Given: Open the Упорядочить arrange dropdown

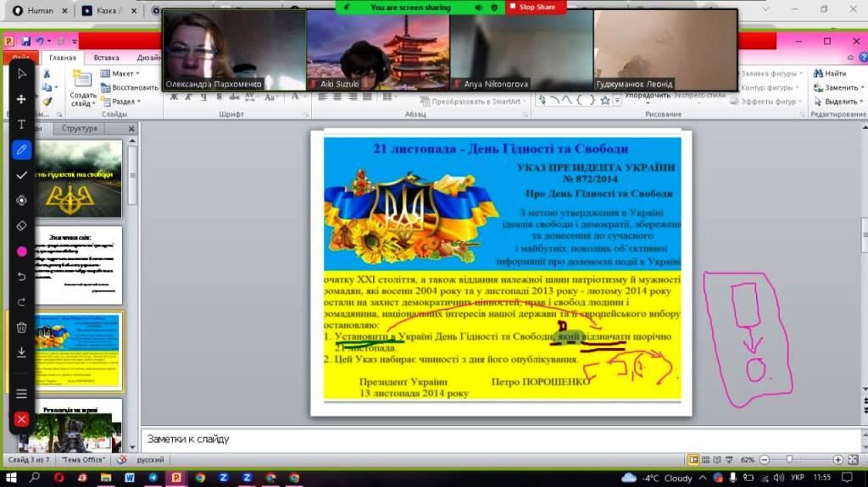Looking at the screenshot, I should tap(647, 97).
